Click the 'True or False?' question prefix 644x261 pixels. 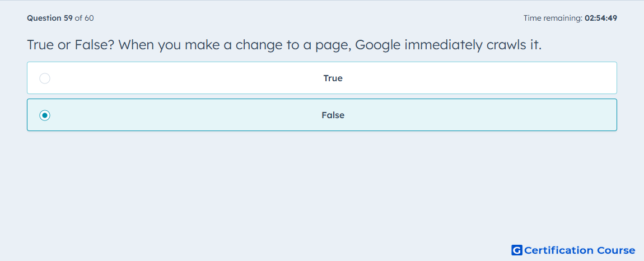pyautogui.click(x=71, y=45)
